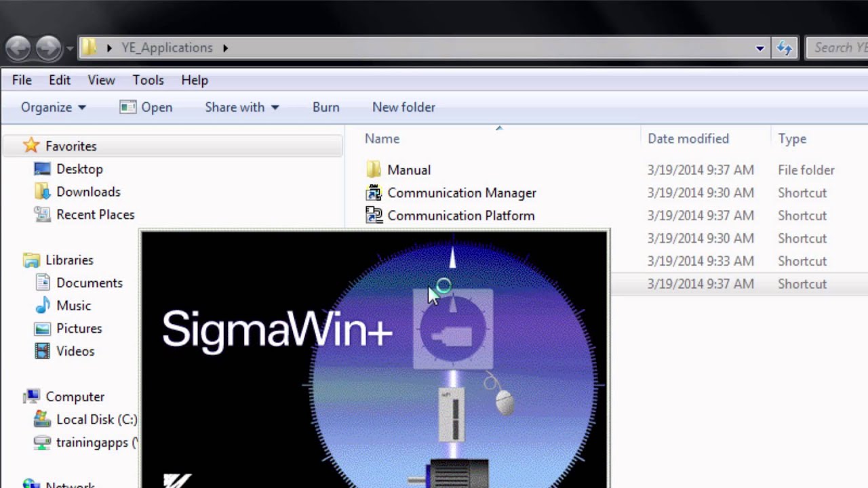The width and height of the screenshot is (868, 488).
Task: Select YE_Applications in the address path
Action: [x=167, y=47]
